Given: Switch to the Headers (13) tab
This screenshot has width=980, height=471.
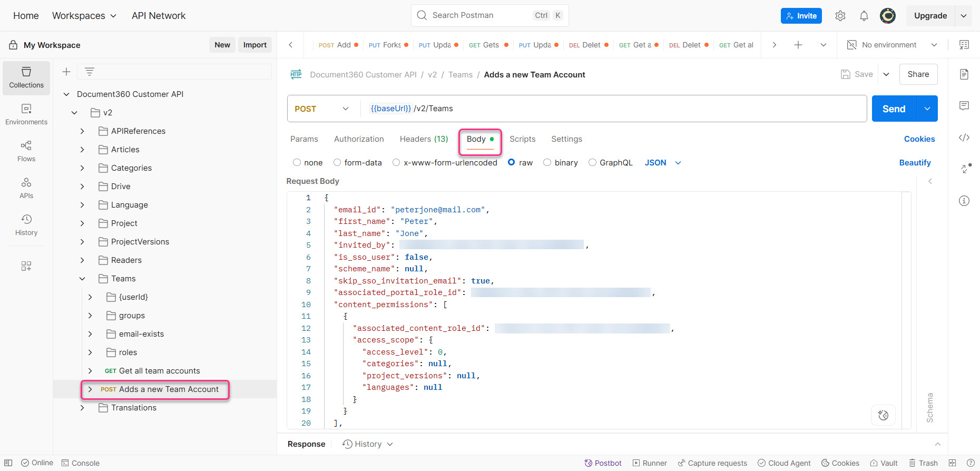Looking at the screenshot, I should 424,139.
